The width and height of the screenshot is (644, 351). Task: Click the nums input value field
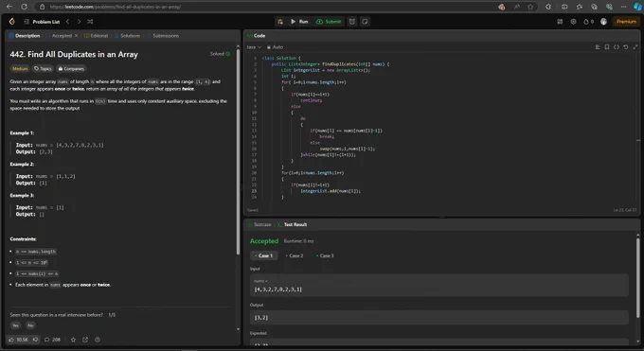tap(439, 286)
